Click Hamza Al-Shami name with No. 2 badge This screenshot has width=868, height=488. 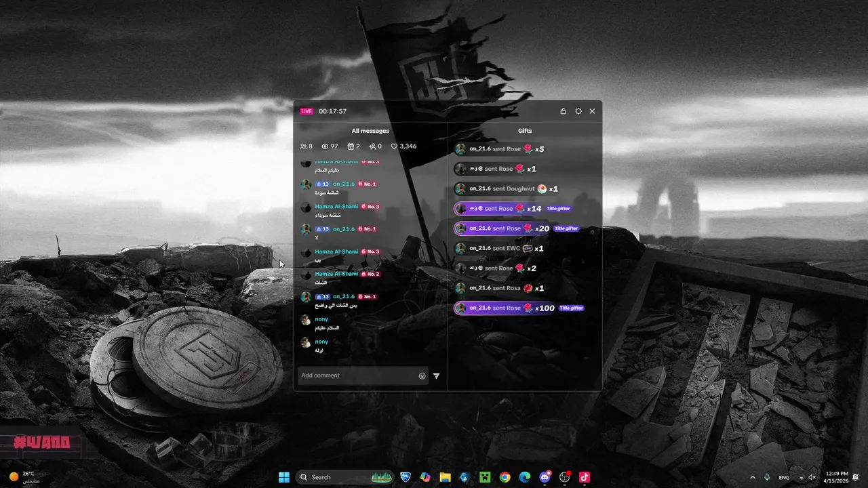click(336, 274)
